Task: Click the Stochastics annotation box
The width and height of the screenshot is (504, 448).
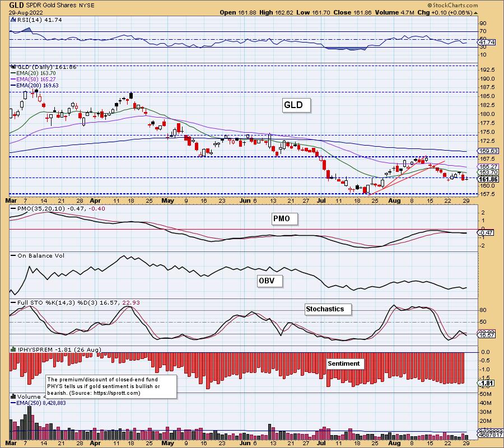Action: (328, 309)
